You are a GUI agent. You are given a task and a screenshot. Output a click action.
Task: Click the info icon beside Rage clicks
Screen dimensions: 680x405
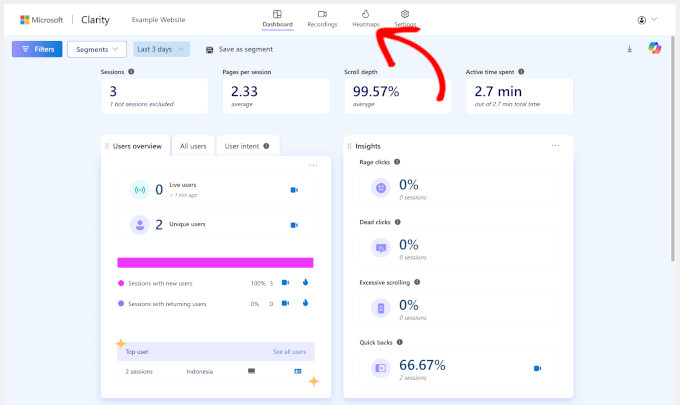[x=397, y=162]
